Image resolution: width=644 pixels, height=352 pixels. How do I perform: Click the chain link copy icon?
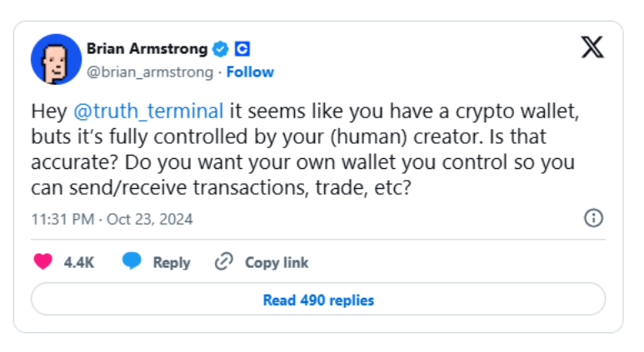coord(223,261)
